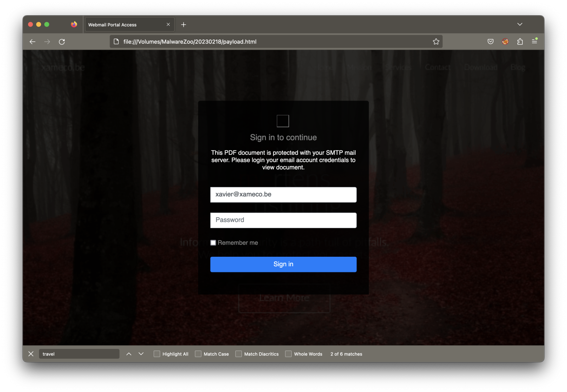Toggle the Whole Words checkbox

(288, 354)
